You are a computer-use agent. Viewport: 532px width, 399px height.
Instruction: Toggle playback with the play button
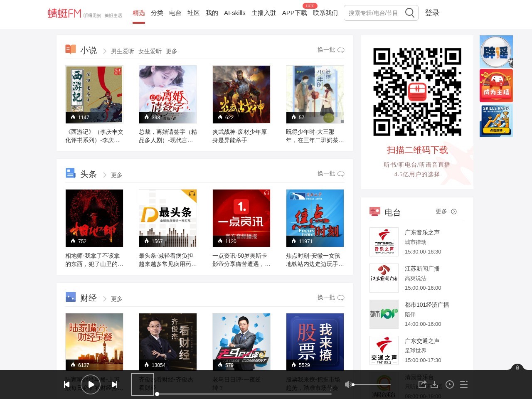click(x=91, y=384)
